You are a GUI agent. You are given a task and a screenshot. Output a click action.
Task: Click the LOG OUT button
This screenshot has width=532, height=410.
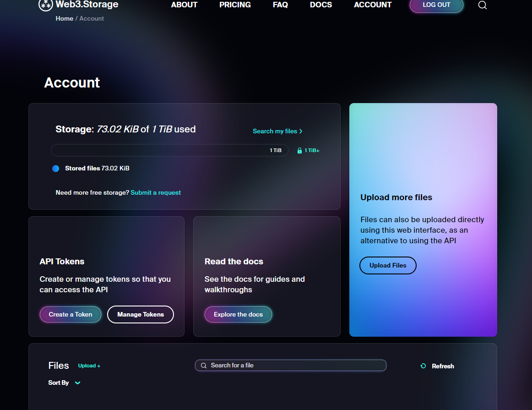[436, 5]
